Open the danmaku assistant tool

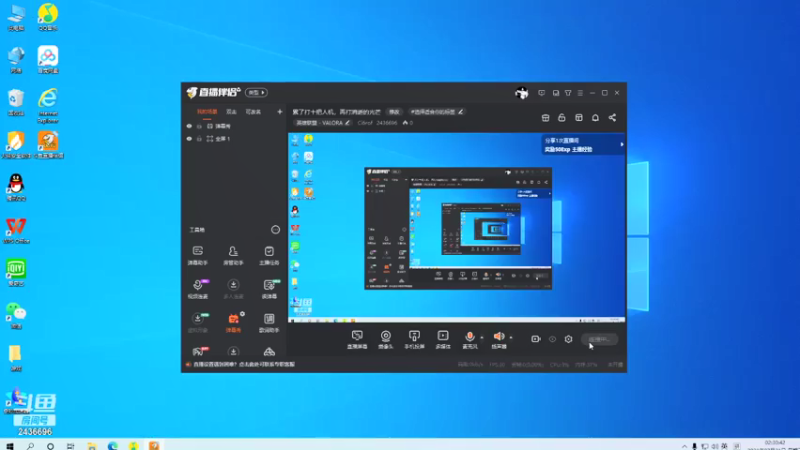(x=198, y=255)
